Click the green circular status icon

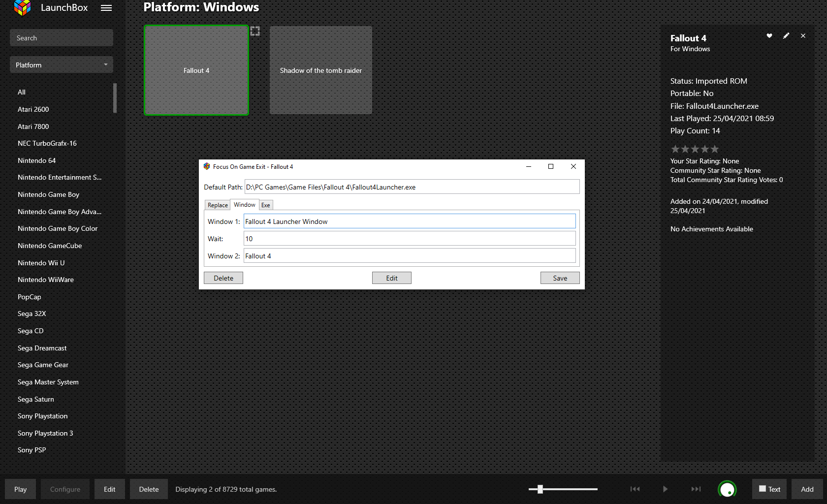click(727, 489)
